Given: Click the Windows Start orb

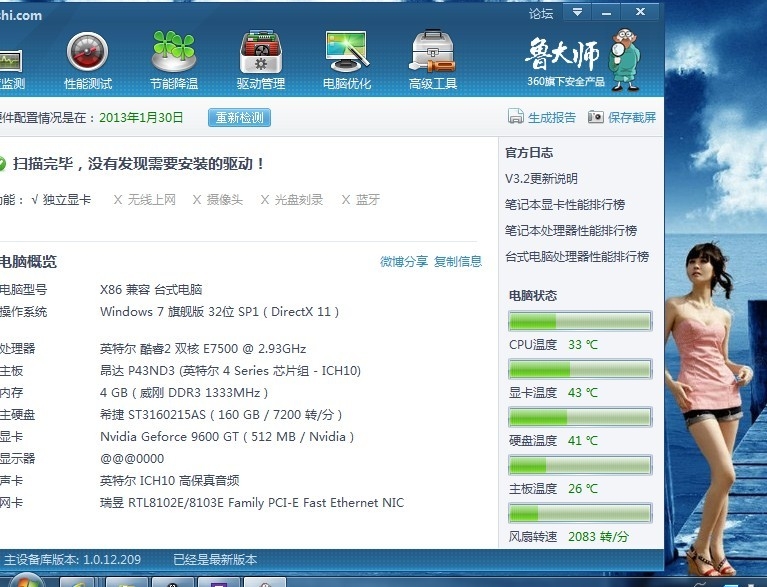Looking at the screenshot, I should click(27, 582).
